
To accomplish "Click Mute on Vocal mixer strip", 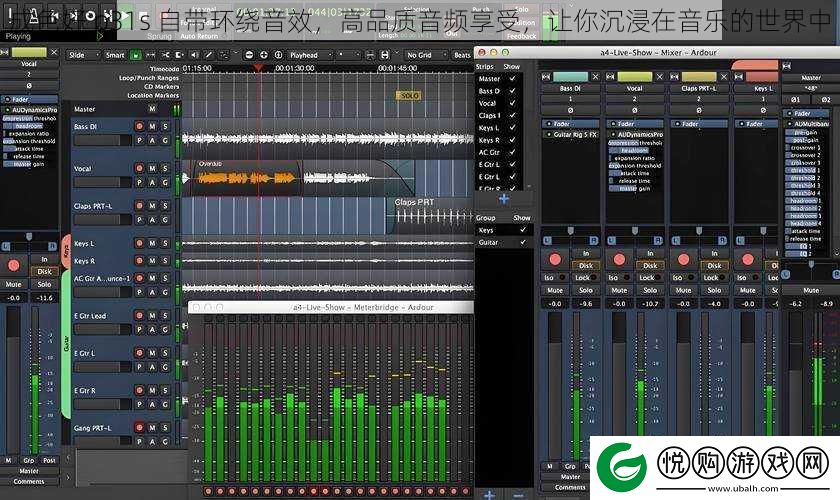I will click(619, 290).
